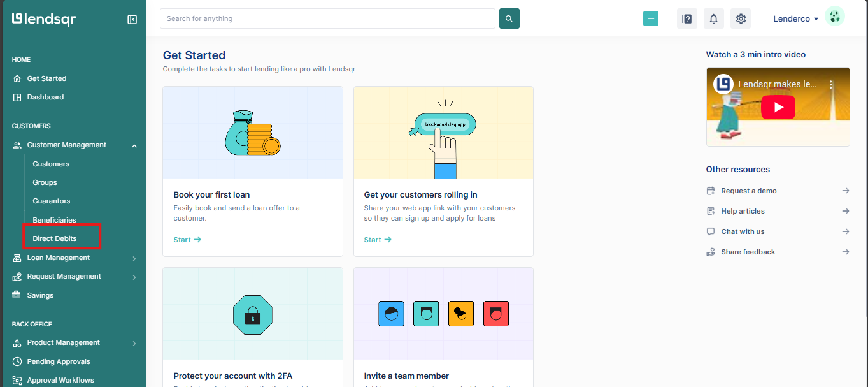Click the Customer Management people icon
868x387 pixels.
click(17, 145)
